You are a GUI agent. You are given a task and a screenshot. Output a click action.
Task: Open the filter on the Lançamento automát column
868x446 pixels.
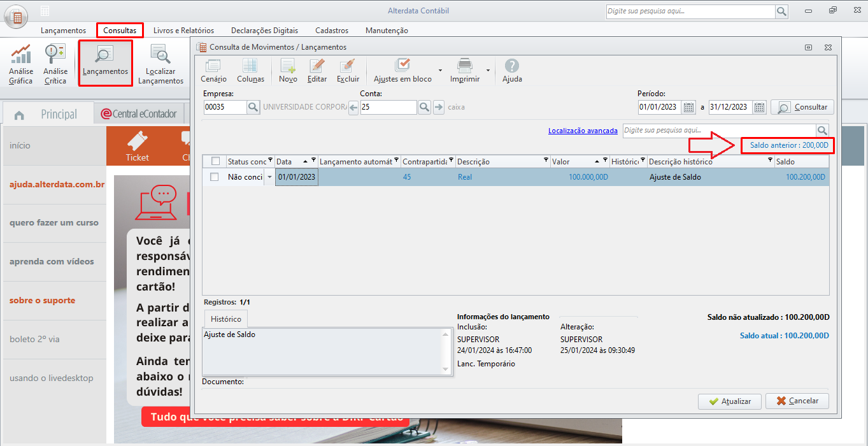397,160
